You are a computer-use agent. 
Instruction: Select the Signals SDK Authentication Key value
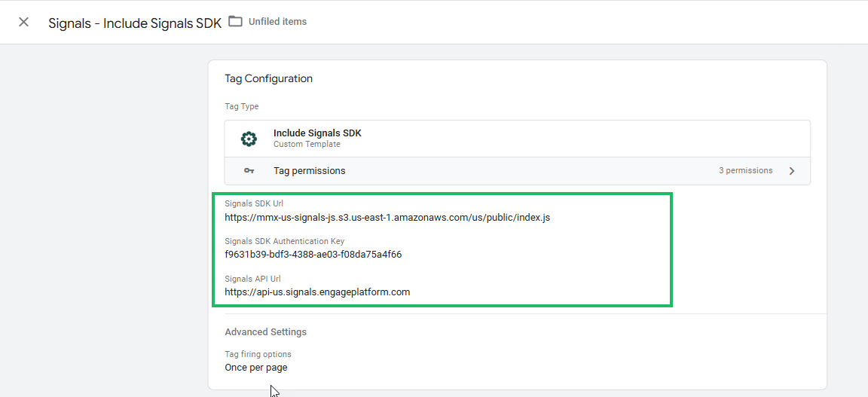click(313, 255)
